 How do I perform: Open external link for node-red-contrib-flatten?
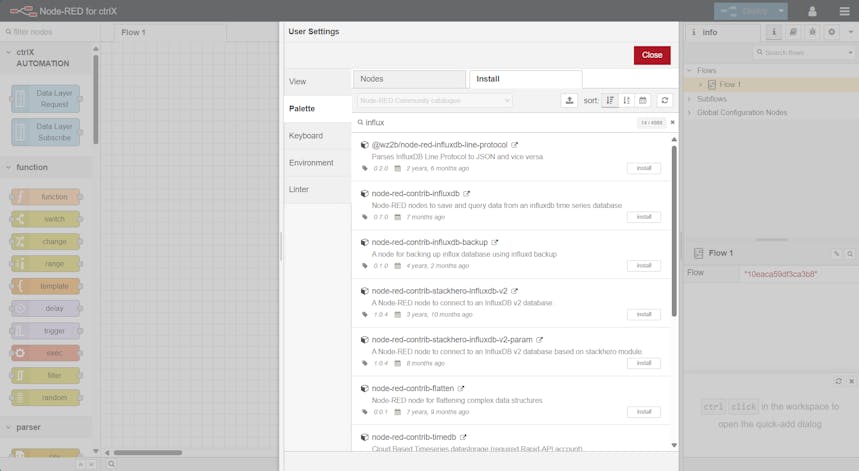pyautogui.click(x=462, y=388)
